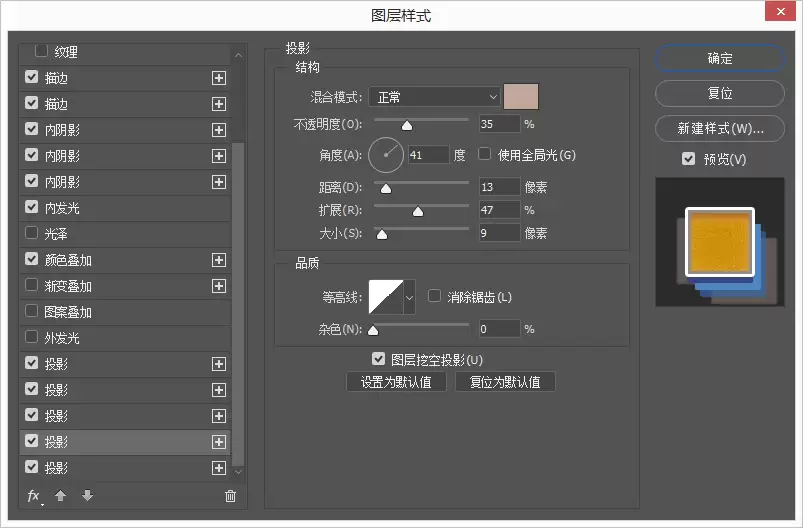Click plus icon on second 描边 row
803x528 pixels.
219,104
